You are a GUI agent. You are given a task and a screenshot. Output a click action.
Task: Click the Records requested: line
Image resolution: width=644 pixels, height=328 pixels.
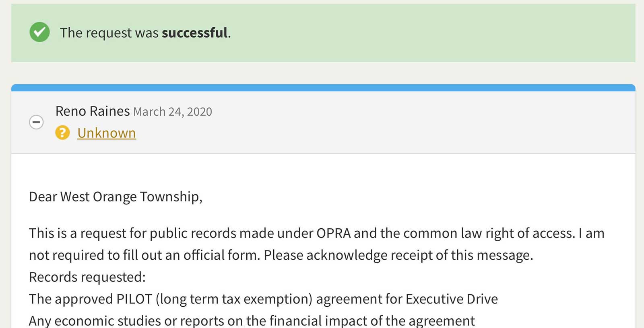(x=87, y=277)
